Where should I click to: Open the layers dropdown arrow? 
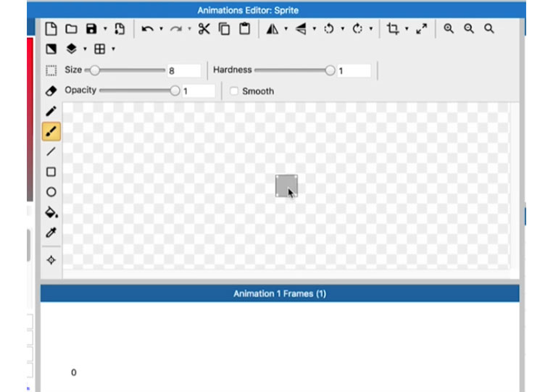[85, 49]
